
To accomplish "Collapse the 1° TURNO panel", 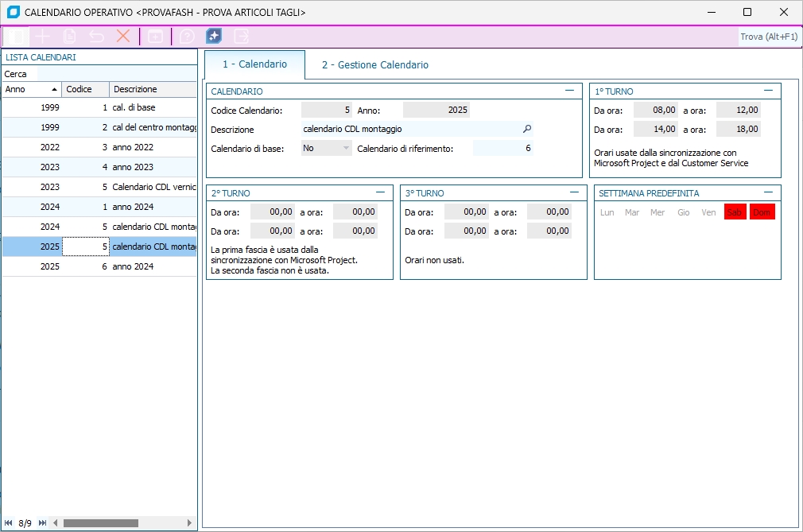I will pyautogui.click(x=768, y=91).
